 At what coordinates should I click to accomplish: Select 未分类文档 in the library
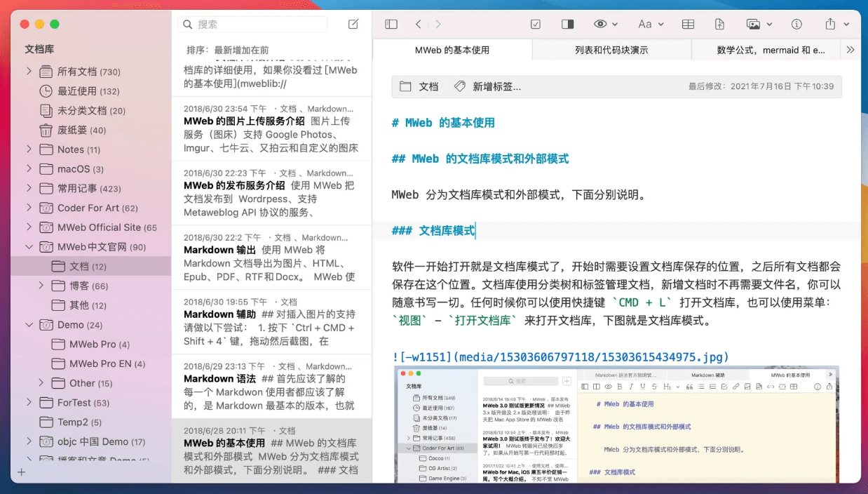(x=91, y=111)
